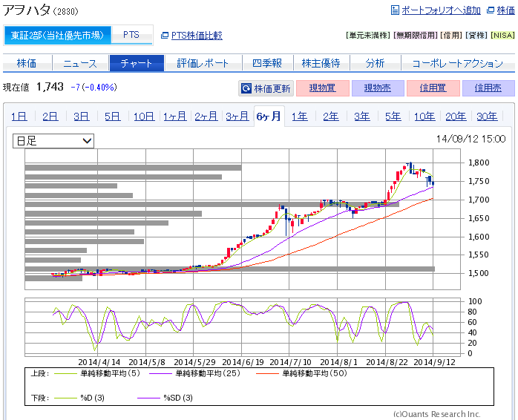Screen dimensions: 518x420
Task: Click the アヲハタ stock name heading
Action: [x=27, y=10]
